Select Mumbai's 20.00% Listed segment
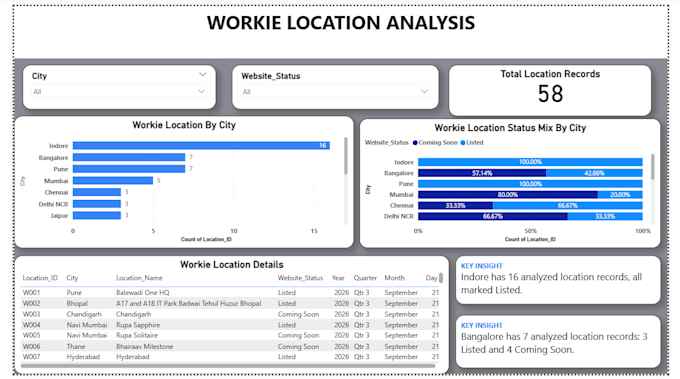 [620, 195]
